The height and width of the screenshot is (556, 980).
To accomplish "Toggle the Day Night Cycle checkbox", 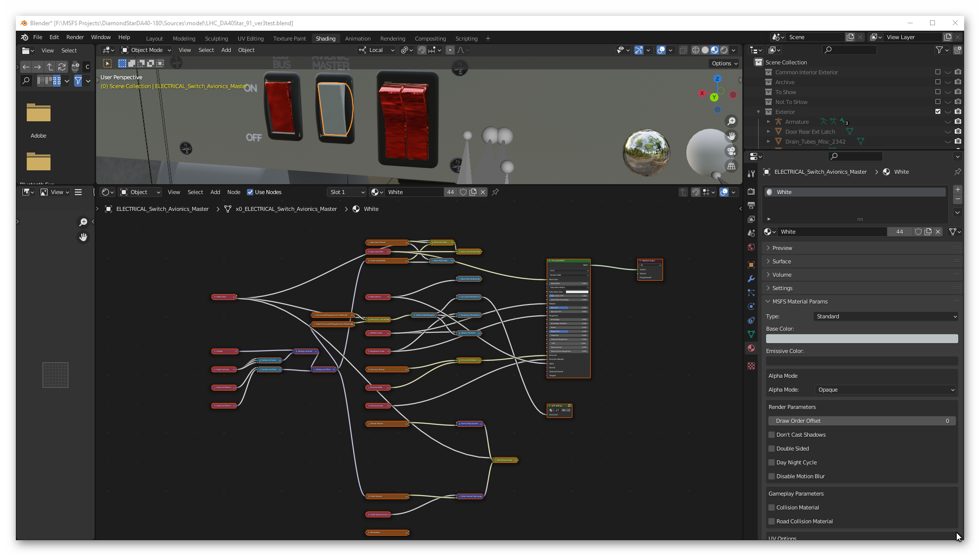I will coord(772,462).
